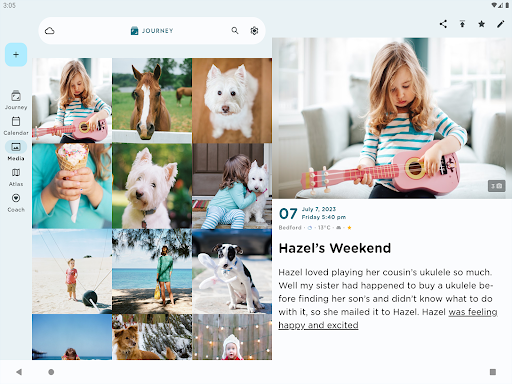Select the ice cream cone photo
The width and height of the screenshot is (512, 384).
coord(72,186)
